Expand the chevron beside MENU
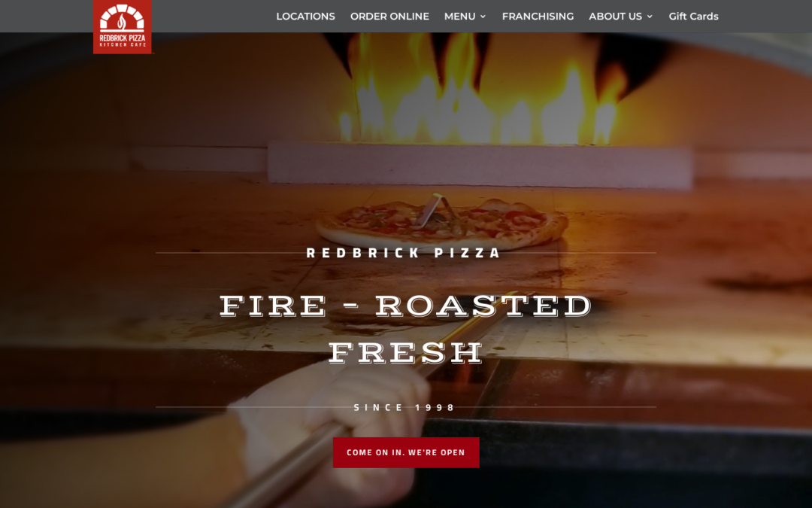Screen dimensions: 812x508 [x=483, y=17]
